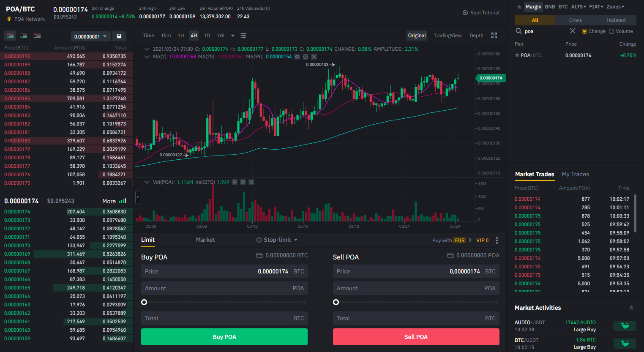Open the My Trades tab
The width and height of the screenshot is (644, 352).
[575, 174]
